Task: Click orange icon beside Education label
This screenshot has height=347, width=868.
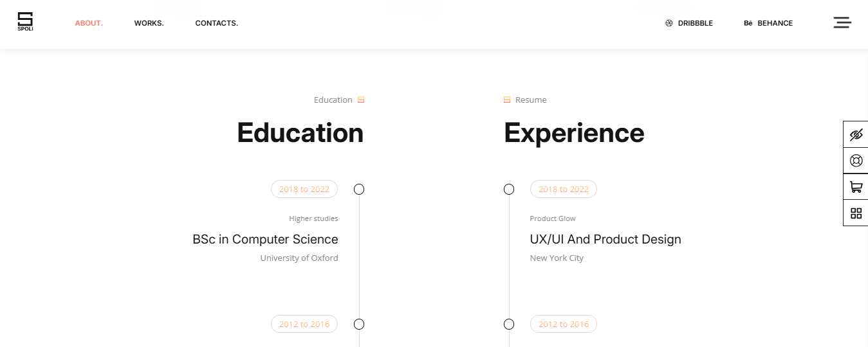Action: (x=361, y=100)
